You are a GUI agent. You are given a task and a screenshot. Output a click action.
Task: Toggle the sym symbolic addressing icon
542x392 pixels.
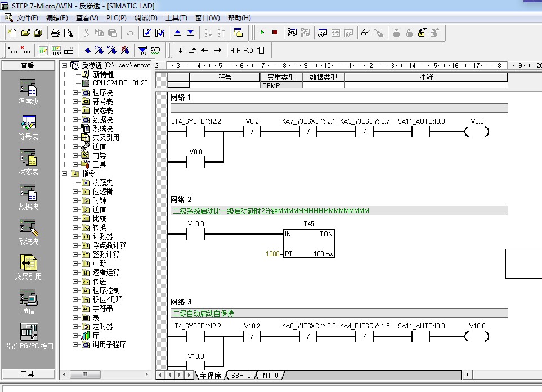155,51
